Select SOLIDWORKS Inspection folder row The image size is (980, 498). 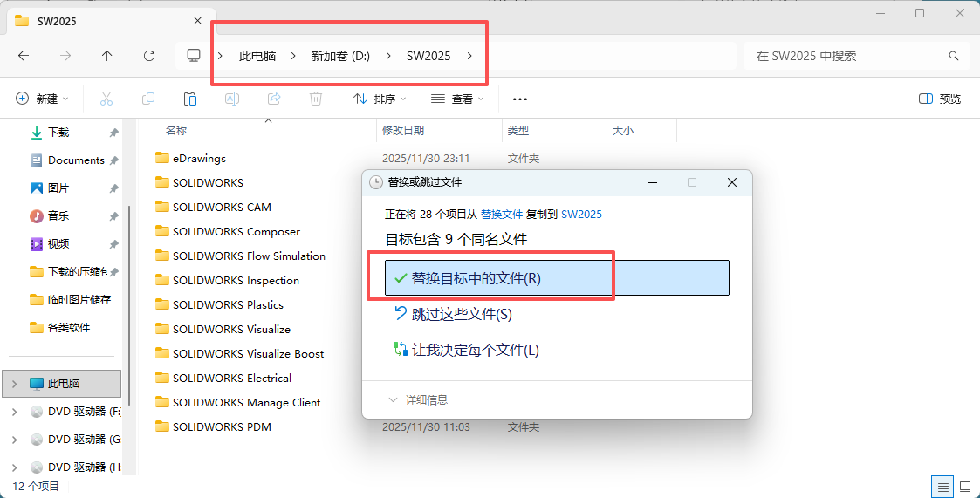pyautogui.click(x=227, y=280)
